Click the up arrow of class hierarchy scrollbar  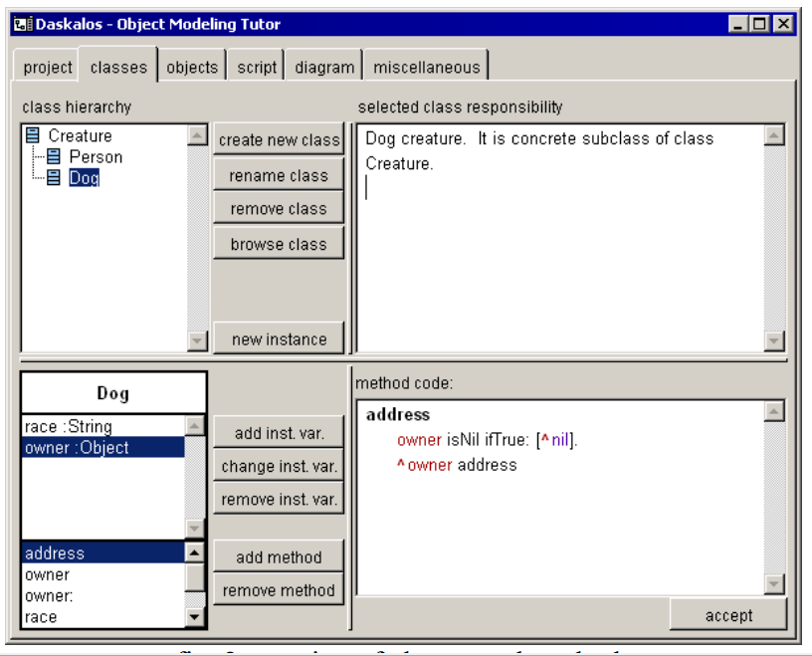coord(197,135)
